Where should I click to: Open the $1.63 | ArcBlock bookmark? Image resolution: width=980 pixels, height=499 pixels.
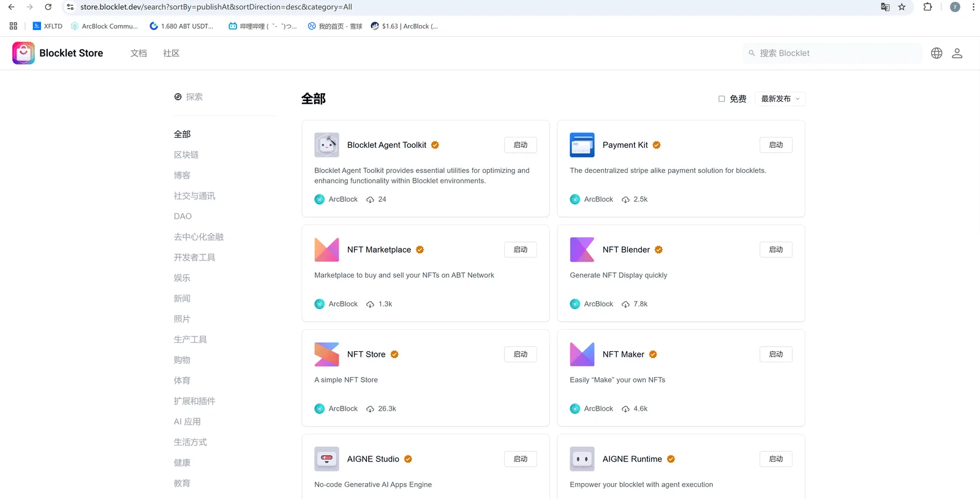coord(404,26)
